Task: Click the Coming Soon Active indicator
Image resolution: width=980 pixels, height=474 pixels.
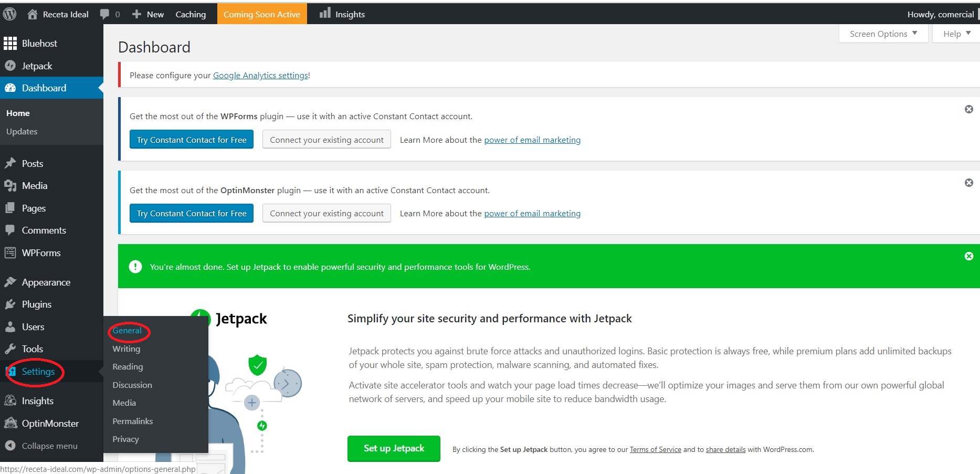Action: point(262,14)
